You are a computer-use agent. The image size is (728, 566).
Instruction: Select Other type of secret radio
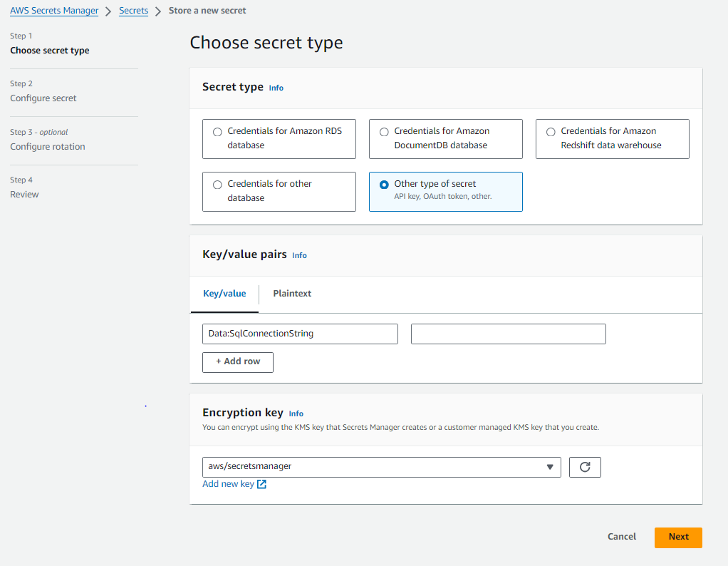pyautogui.click(x=384, y=185)
